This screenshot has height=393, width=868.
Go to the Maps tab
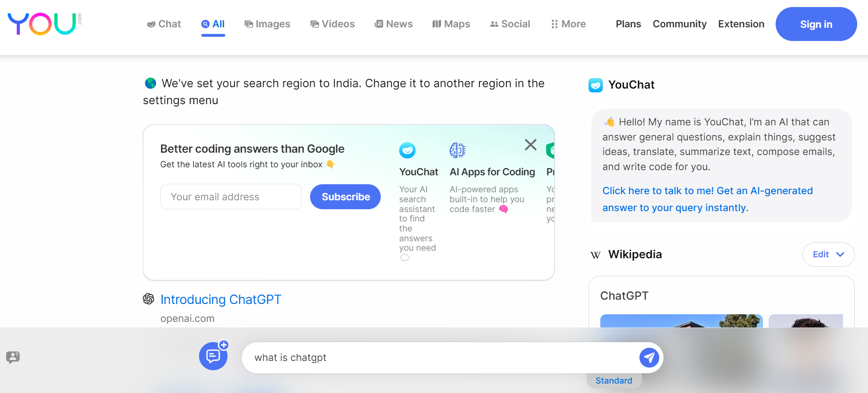point(451,24)
